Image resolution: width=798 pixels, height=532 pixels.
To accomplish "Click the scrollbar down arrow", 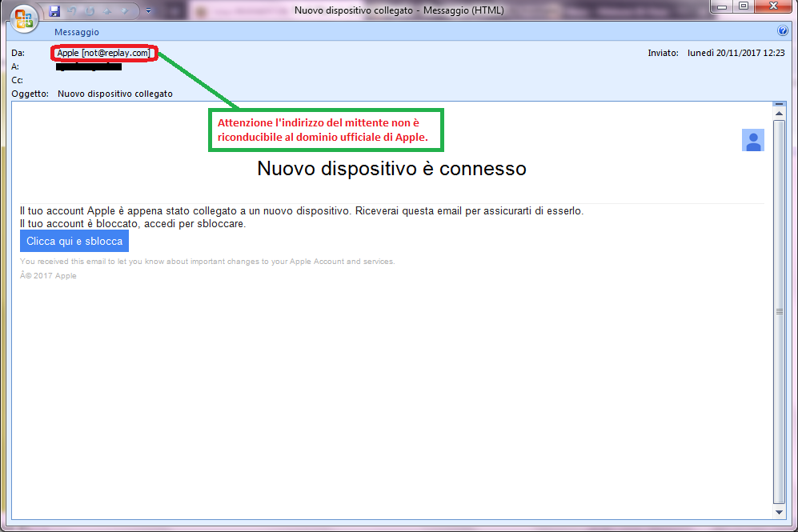I will [779, 512].
